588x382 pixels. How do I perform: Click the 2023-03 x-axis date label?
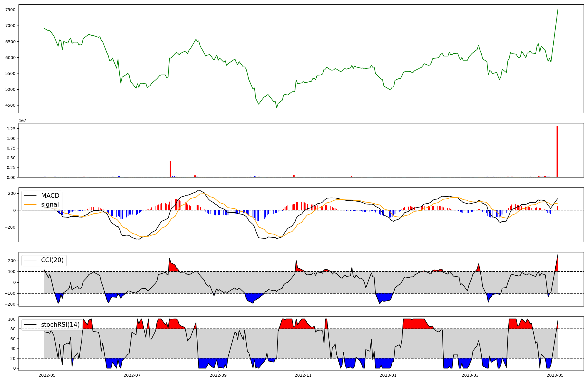[x=470, y=375]
